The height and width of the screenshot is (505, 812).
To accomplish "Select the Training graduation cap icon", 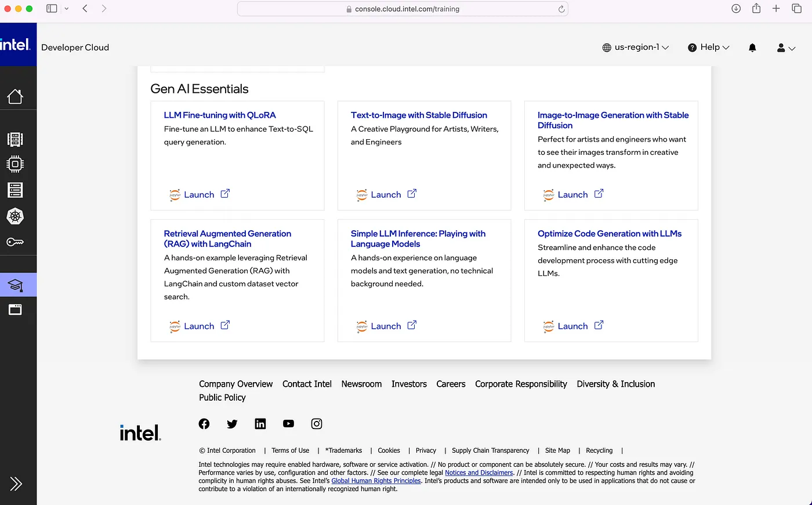I will 15,285.
